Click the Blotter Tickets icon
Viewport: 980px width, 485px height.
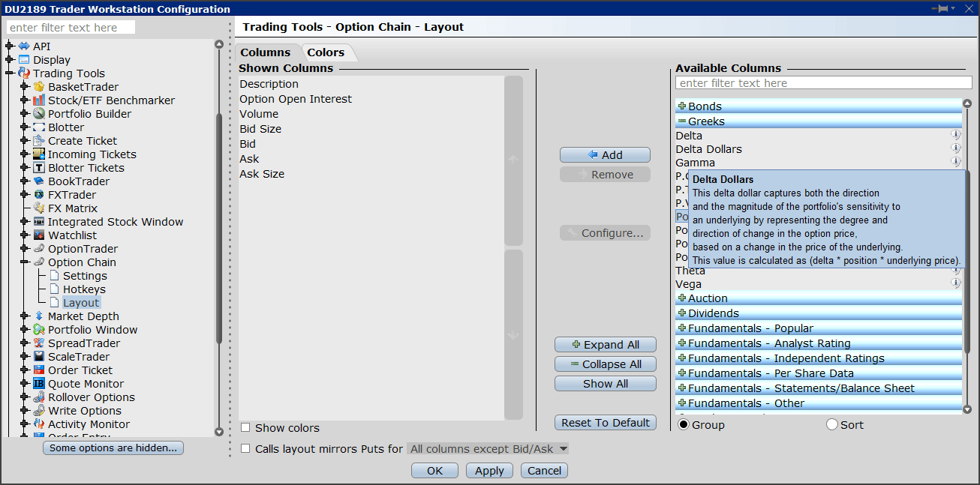tap(39, 168)
